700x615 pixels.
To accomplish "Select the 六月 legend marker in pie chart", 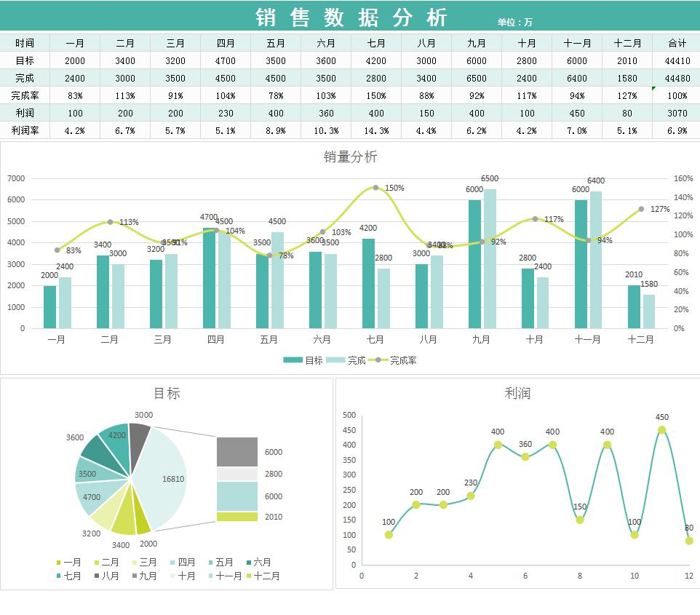I will (x=249, y=562).
